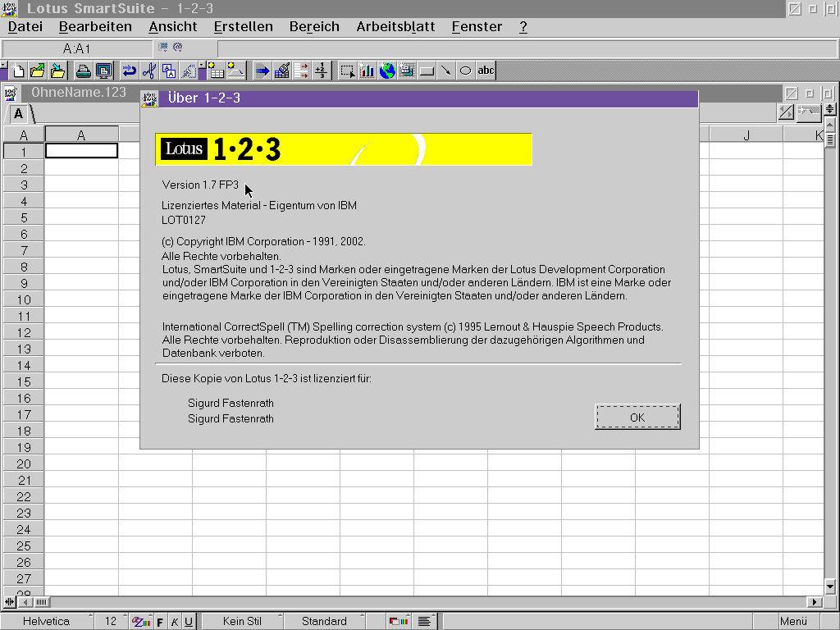Click the sheet tab scroll arrows button
This screenshot has width=840, height=630.
tap(787, 112)
